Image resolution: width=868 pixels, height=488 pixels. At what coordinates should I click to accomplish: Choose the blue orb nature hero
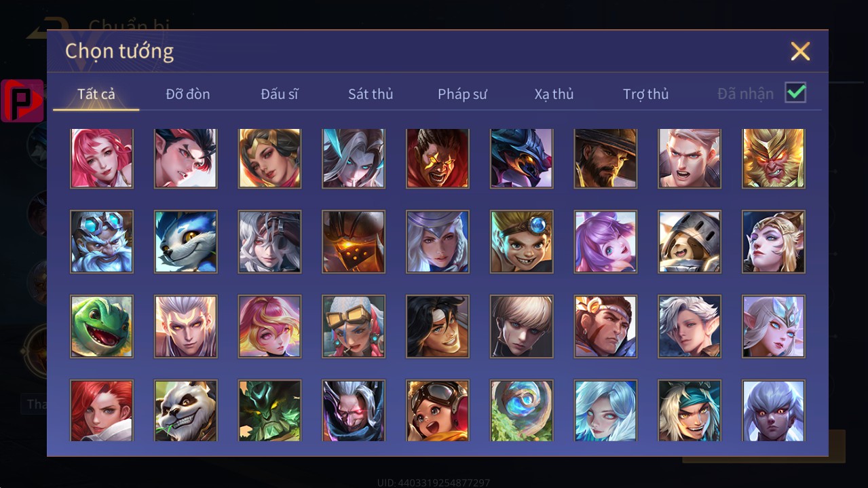click(522, 410)
